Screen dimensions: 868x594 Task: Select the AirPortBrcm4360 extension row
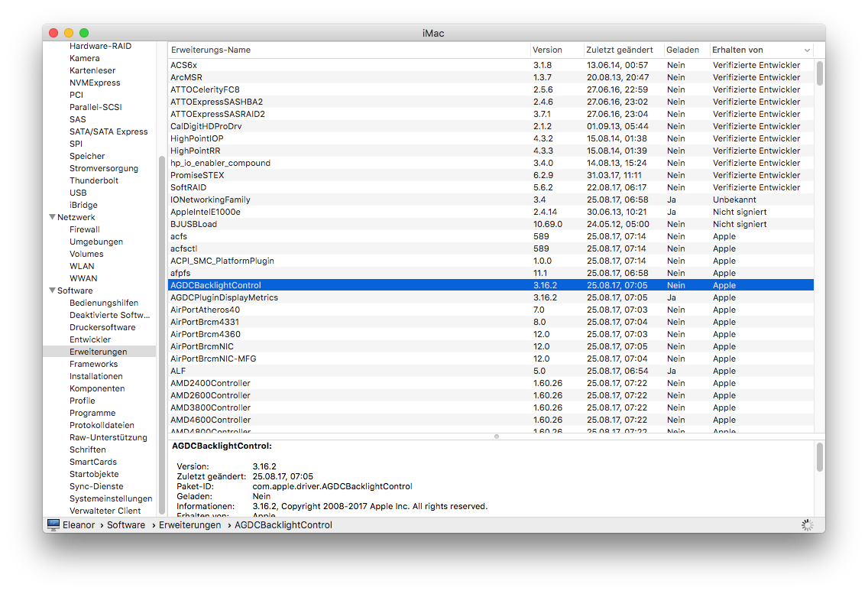pos(491,334)
